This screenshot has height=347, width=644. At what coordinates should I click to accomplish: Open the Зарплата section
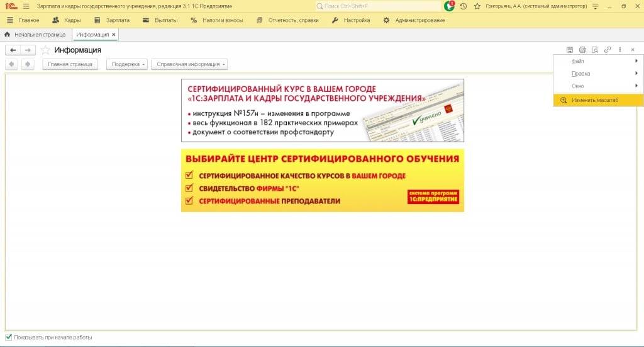[x=112, y=20]
